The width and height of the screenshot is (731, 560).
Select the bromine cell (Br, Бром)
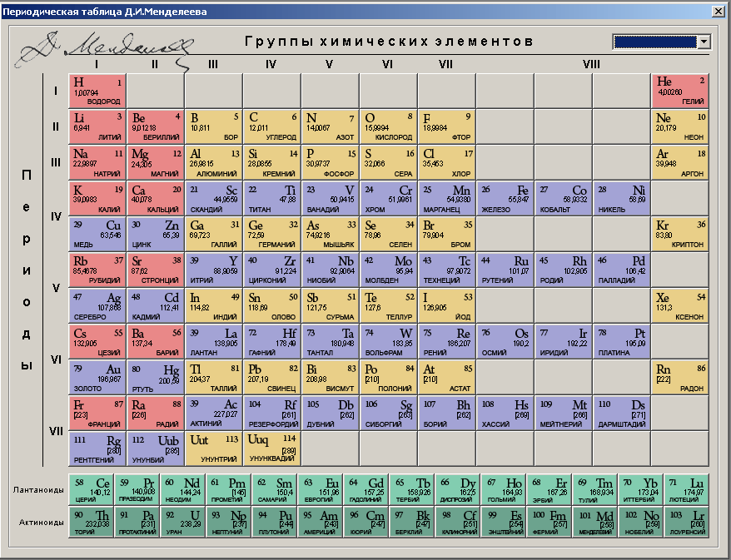click(447, 234)
